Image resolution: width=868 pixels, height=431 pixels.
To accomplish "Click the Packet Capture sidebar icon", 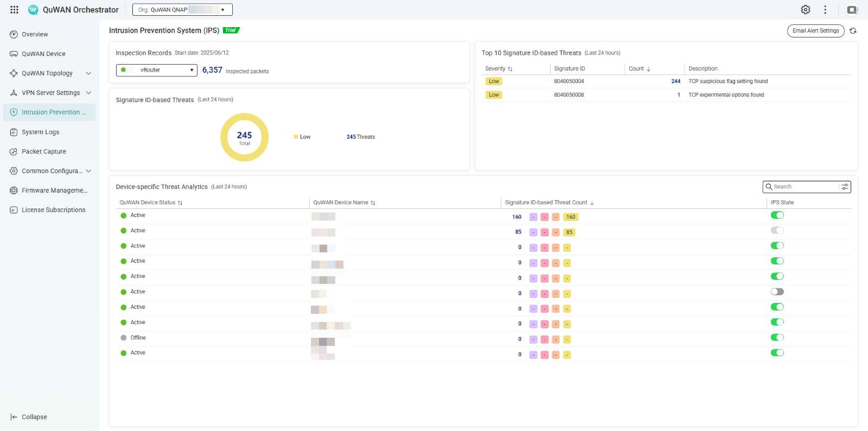I will 14,151.
